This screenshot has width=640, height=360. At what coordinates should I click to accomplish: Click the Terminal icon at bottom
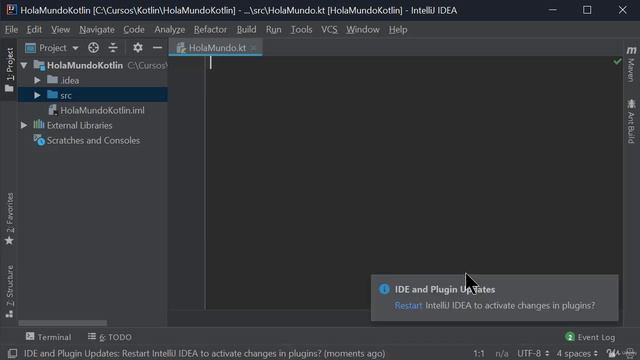pos(30,336)
